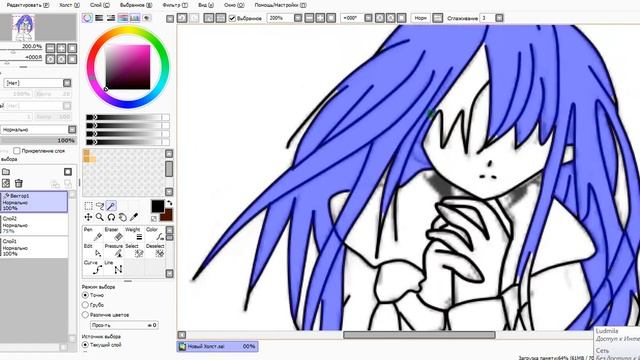Show the color wheel panel icon

(x=87, y=18)
